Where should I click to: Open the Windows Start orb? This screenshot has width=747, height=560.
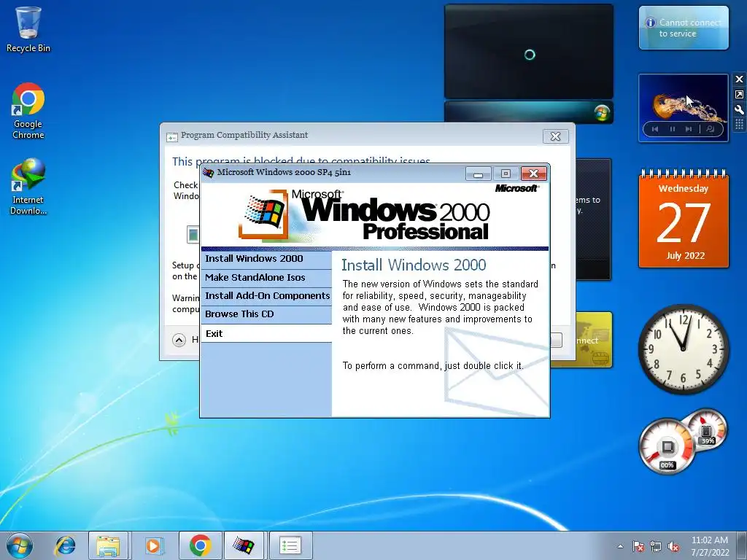tap(20, 545)
